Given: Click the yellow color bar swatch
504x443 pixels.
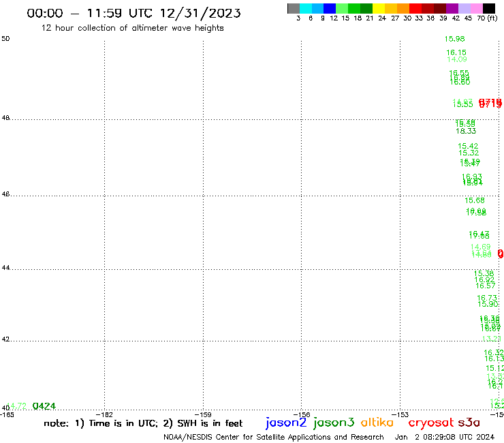Looking at the screenshot, I should (x=379, y=8).
